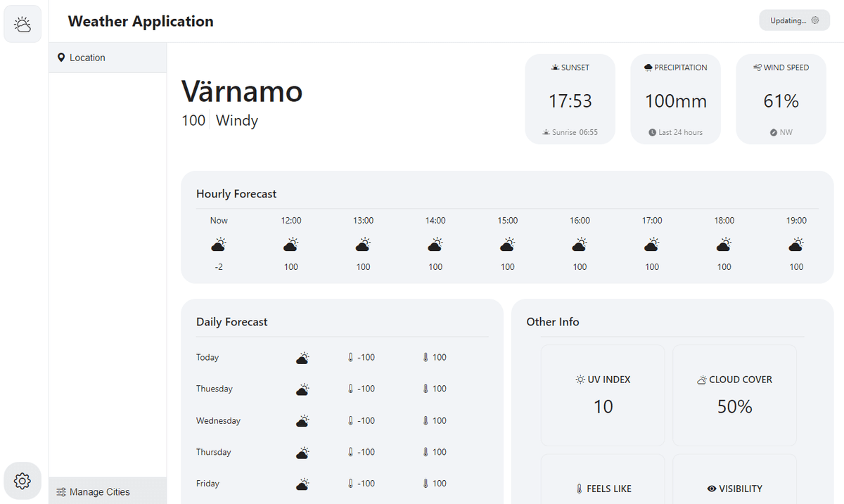Click the Location pin icon
The image size is (844, 504).
61,58
